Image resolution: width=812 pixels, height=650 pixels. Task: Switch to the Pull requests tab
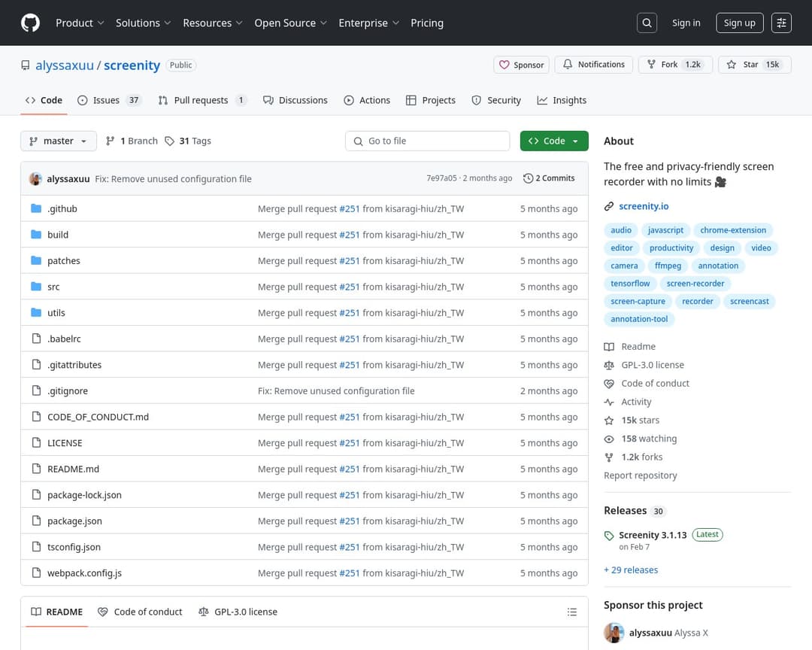click(202, 101)
